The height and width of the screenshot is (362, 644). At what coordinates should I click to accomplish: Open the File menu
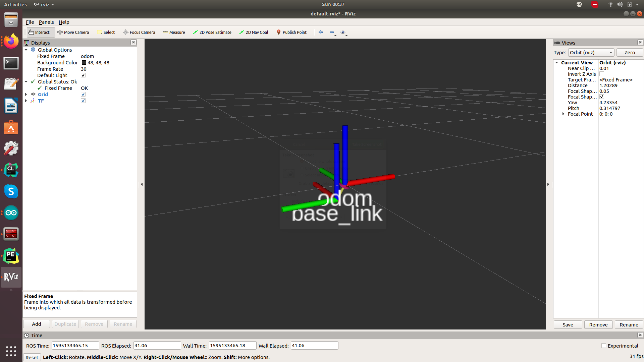click(x=30, y=22)
